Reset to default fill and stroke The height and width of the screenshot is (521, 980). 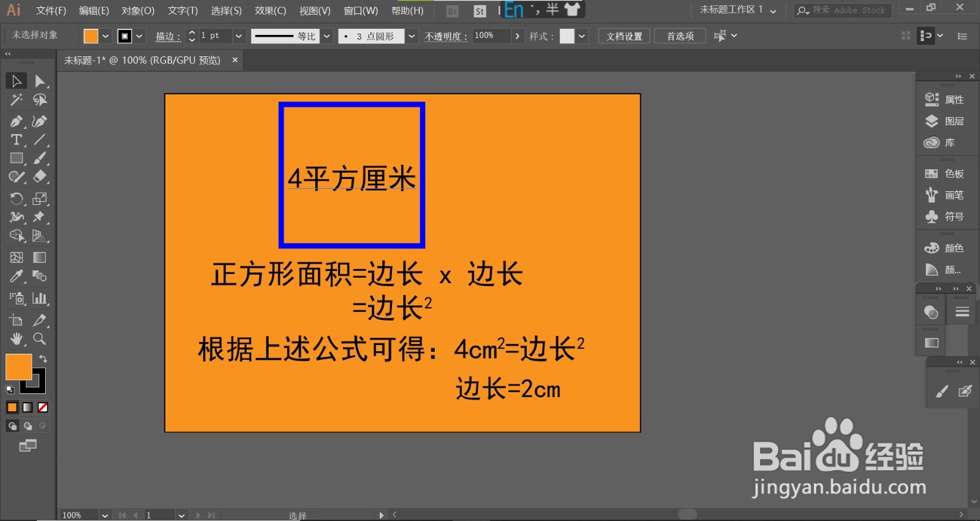(10, 389)
